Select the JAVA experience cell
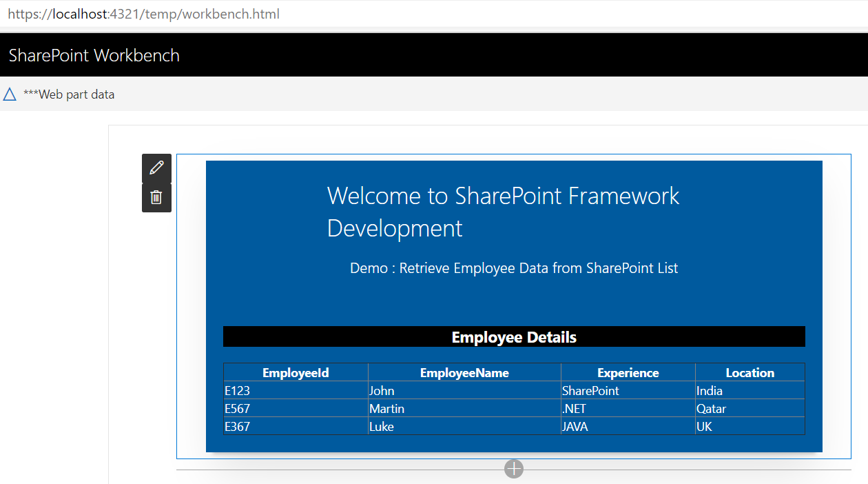 coord(628,426)
